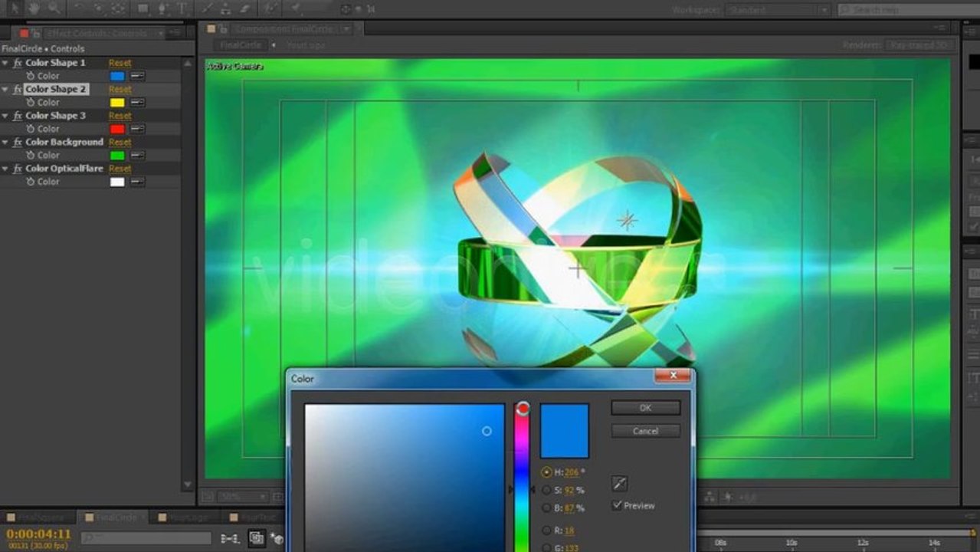The image size is (980, 552).
Task: Select the Pan Behind tool
Action: coord(118,9)
